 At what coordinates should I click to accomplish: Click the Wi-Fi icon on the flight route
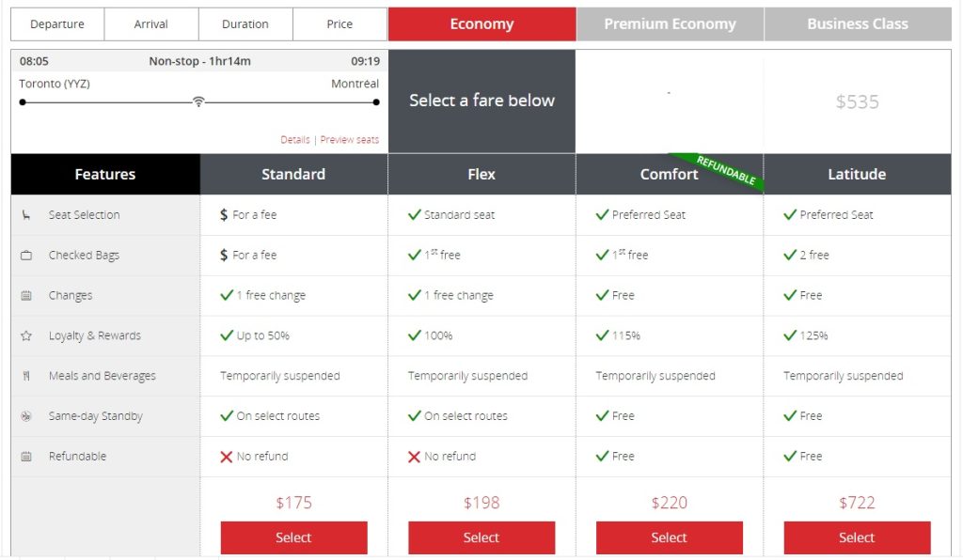[198, 101]
